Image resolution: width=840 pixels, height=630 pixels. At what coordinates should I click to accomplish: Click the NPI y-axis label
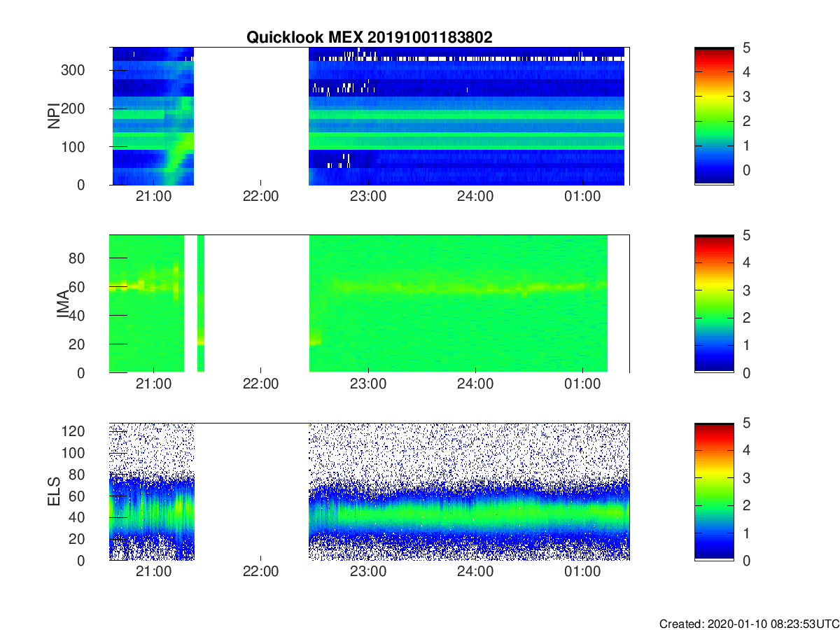tap(52, 116)
